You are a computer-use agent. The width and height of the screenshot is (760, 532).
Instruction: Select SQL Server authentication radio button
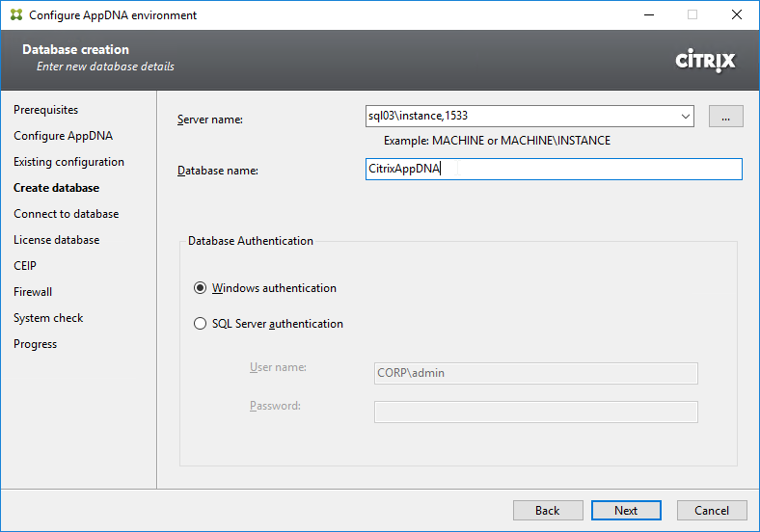click(x=200, y=324)
